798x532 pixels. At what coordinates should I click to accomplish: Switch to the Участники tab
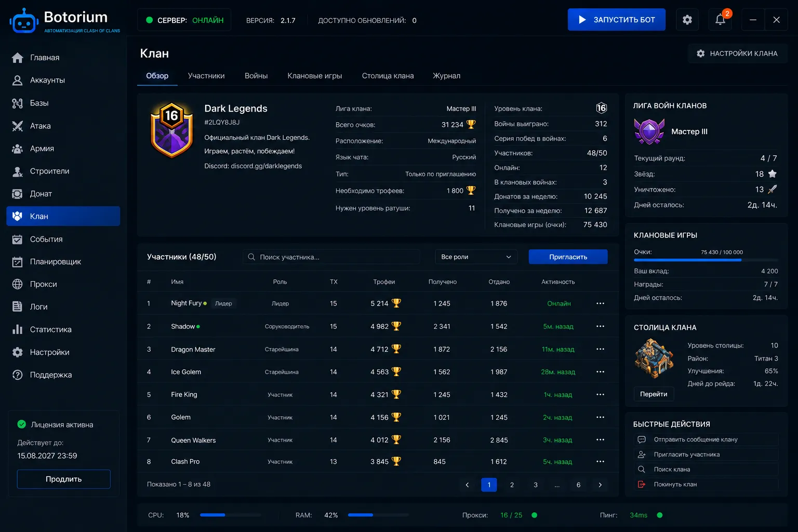click(206, 76)
